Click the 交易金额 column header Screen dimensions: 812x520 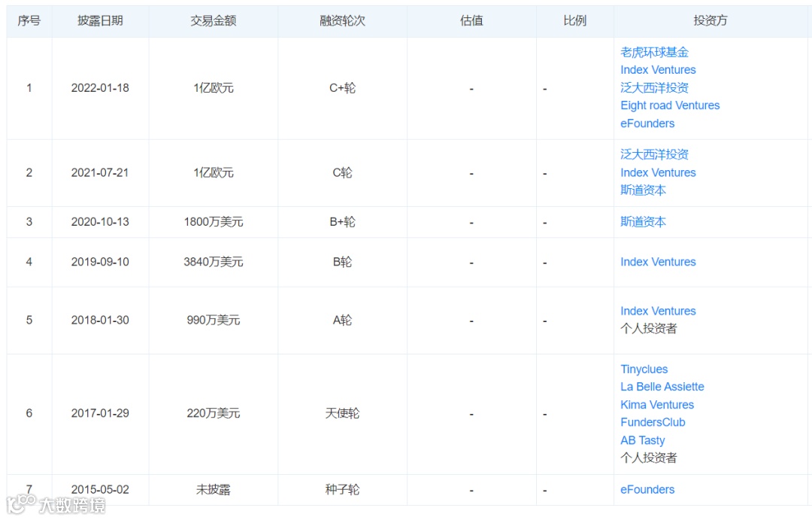214,21
